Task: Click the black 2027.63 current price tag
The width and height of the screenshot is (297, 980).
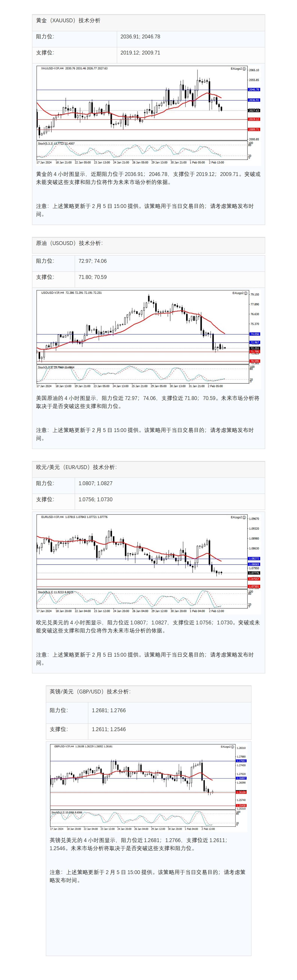Action: click(x=254, y=111)
